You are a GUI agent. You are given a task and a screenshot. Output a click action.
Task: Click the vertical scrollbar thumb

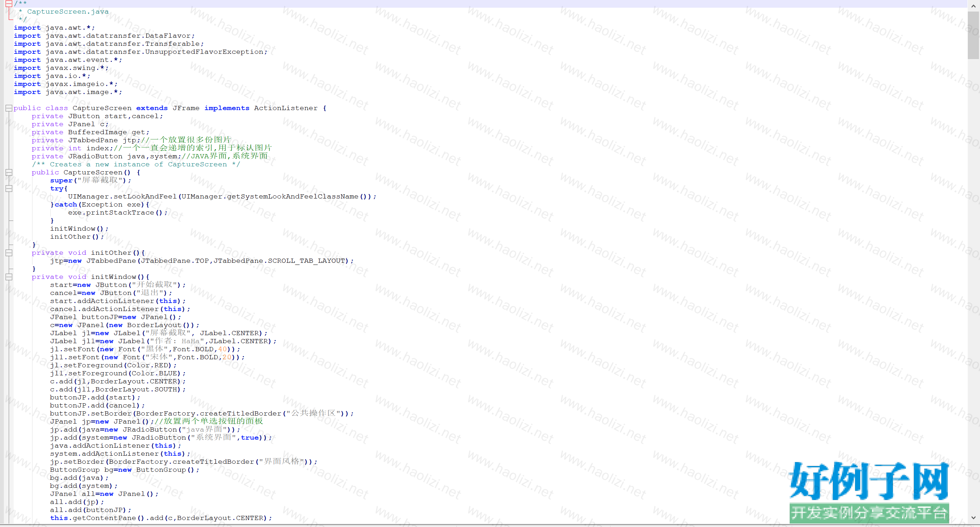[x=973, y=35]
